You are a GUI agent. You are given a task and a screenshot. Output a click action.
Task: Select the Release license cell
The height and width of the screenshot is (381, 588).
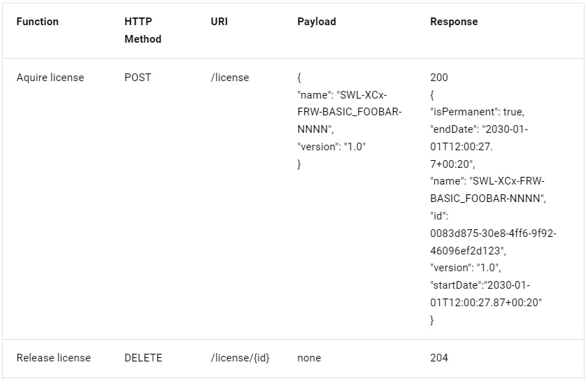point(54,358)
